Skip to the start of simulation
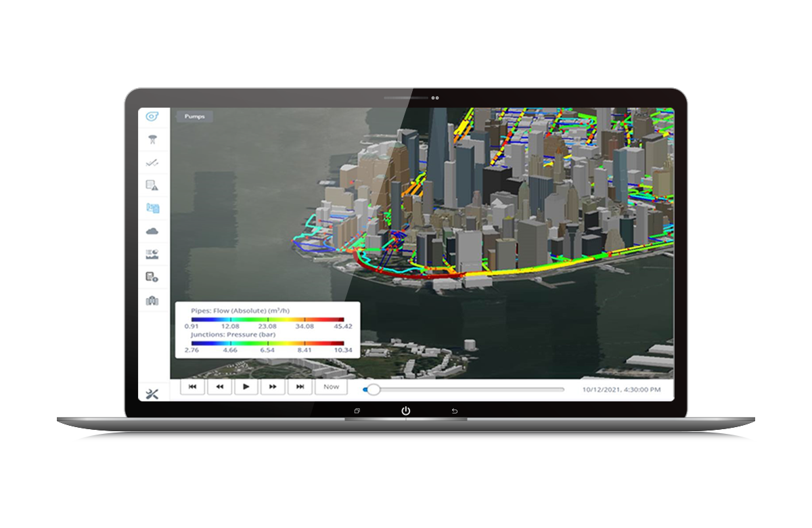 [x=192, y=387]
